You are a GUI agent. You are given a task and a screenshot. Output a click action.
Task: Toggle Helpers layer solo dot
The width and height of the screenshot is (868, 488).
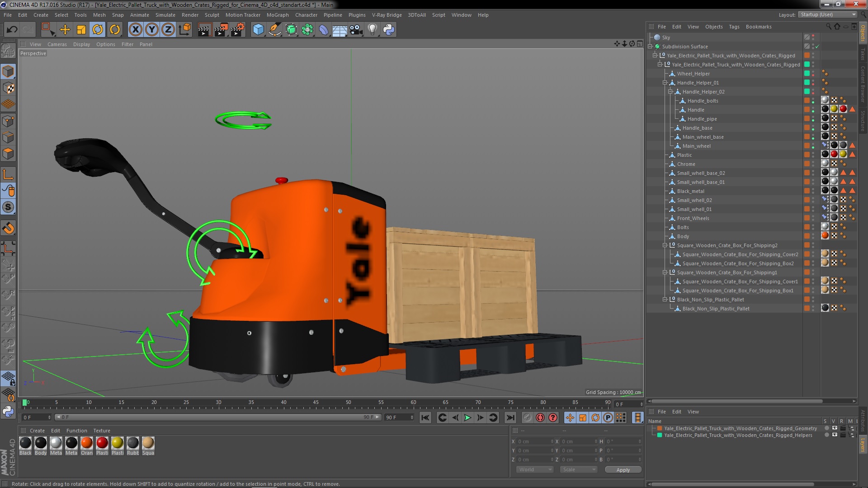(x=826, y=435)
